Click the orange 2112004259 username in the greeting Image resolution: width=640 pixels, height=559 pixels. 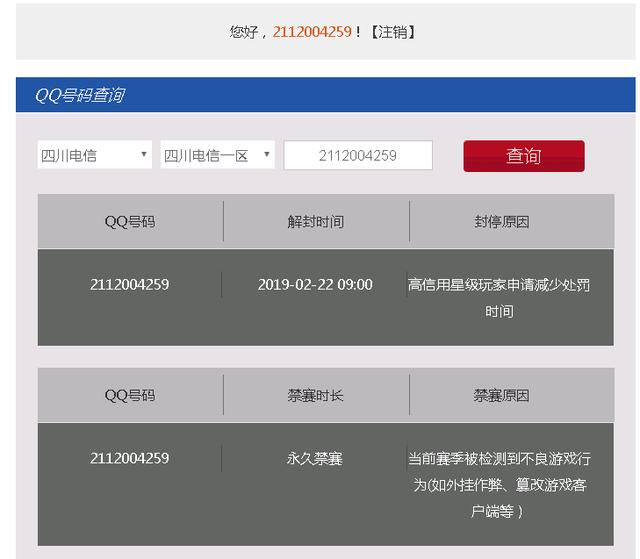[312, 32]
